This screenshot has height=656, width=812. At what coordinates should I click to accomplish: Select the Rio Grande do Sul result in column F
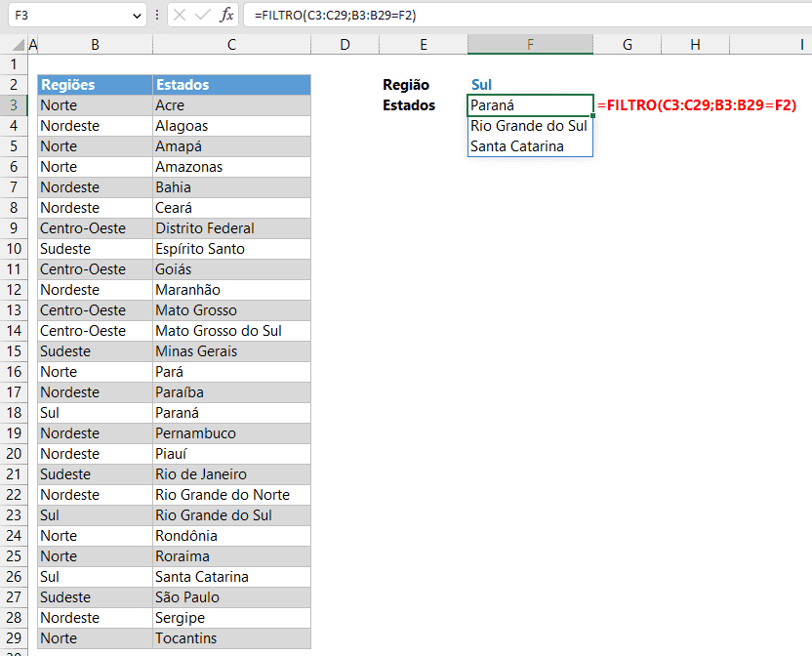[x=530, y=125]
